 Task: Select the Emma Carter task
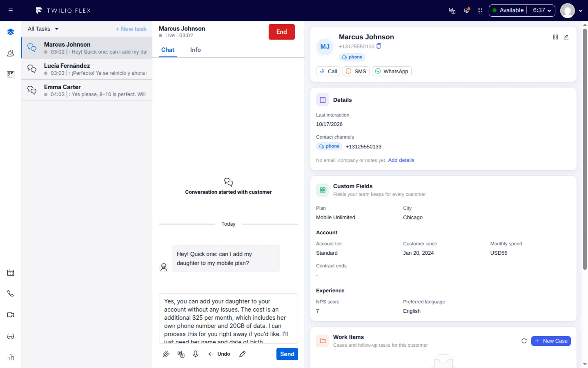point(87,91)
